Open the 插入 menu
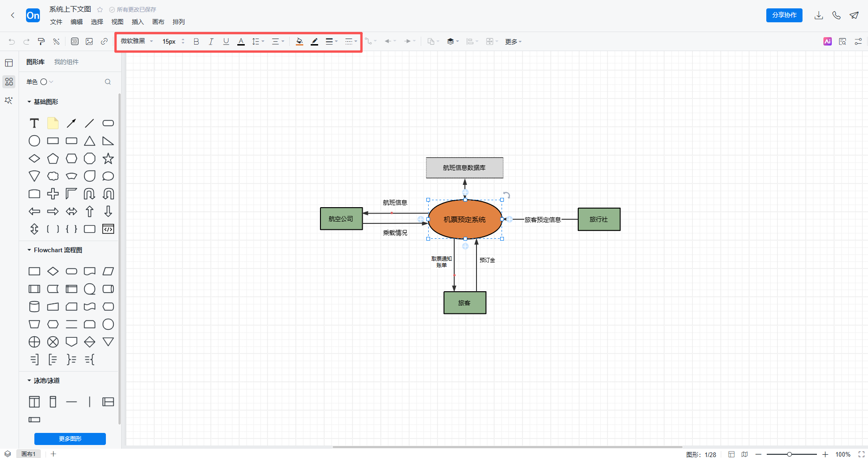 [x=138, y=22]
